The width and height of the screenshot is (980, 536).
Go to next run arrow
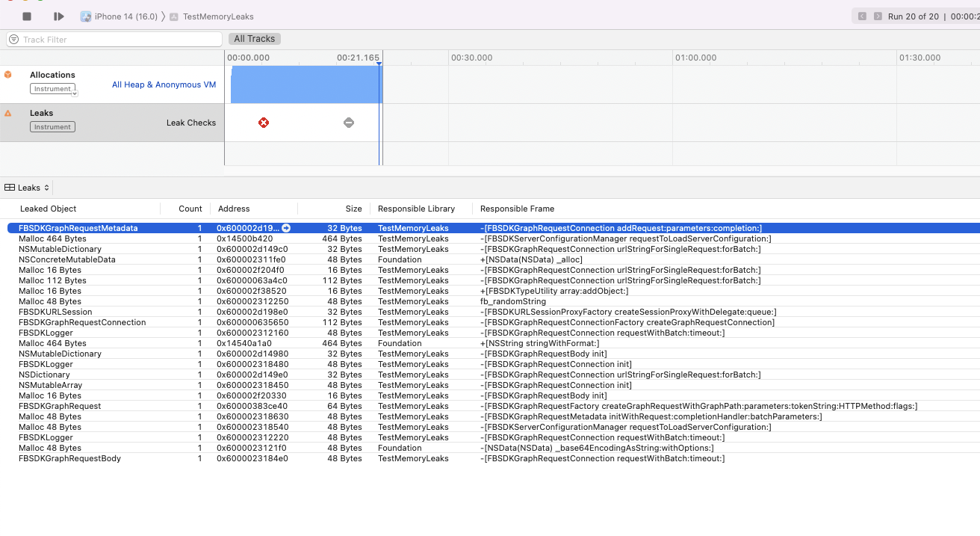(878, 16)
